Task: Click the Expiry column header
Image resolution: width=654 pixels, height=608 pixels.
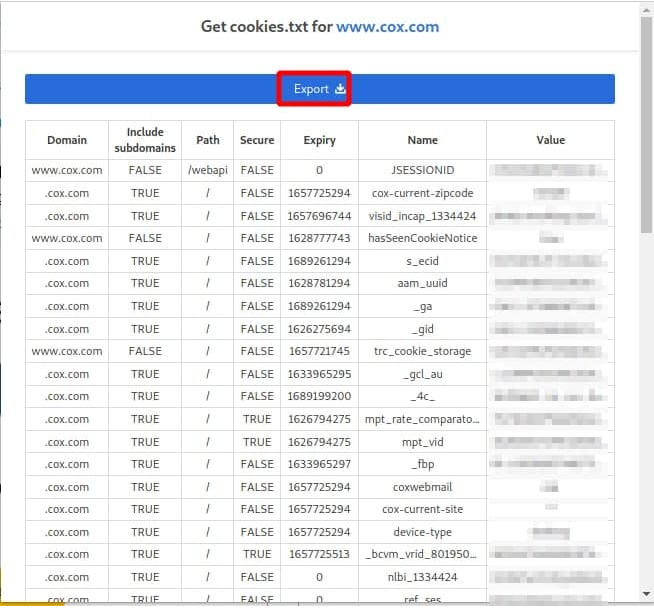Action: 319,140
